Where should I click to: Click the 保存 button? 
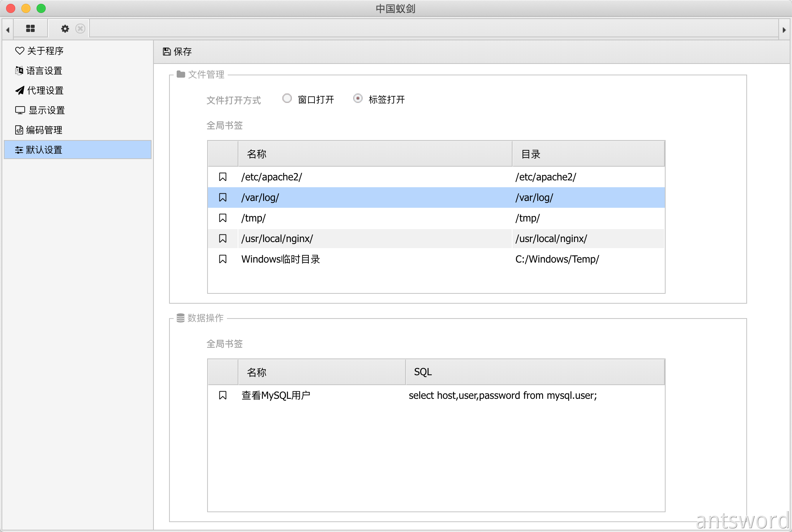[x=177, y=51]
